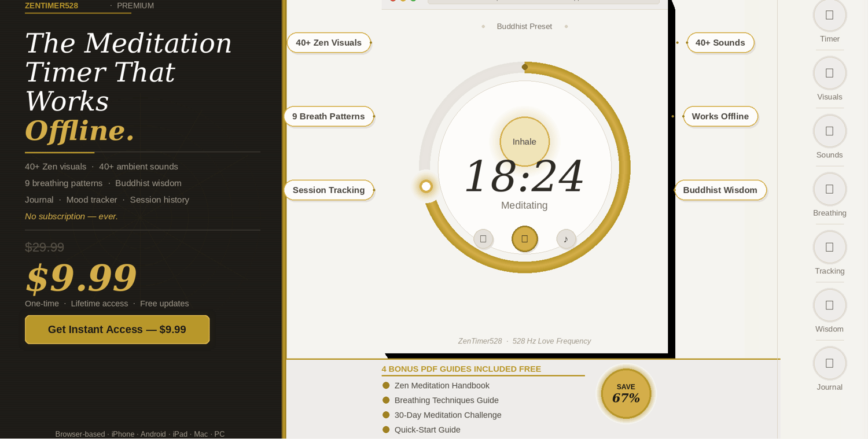Open the Timer feature icon

(829, 15)
